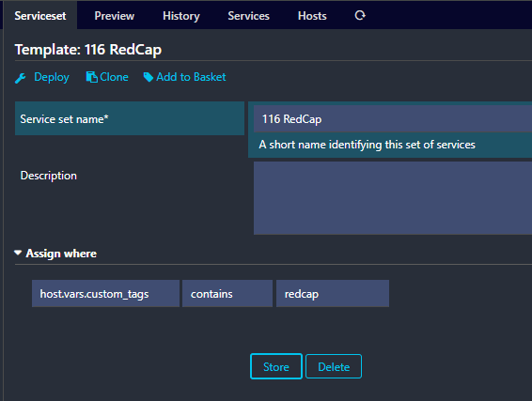
Task: Click the tag icon for Add to Basket
Action: click(x=149, y=77)
